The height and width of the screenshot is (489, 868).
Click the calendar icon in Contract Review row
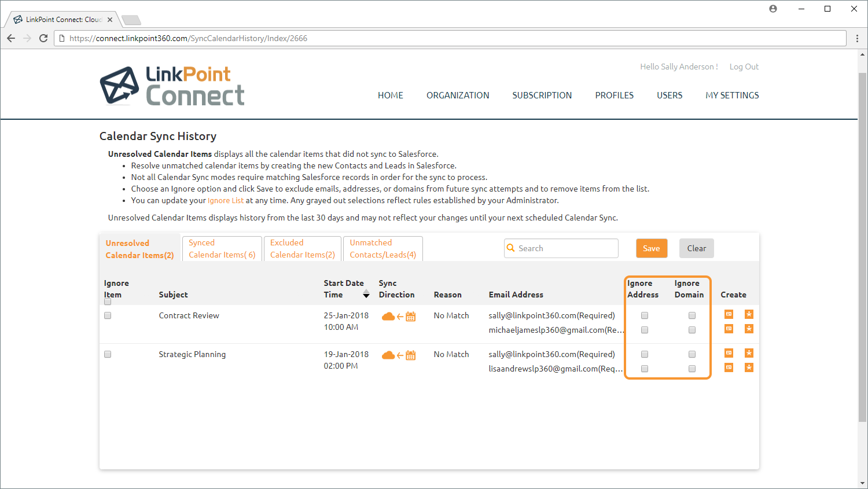coord(411,317)
